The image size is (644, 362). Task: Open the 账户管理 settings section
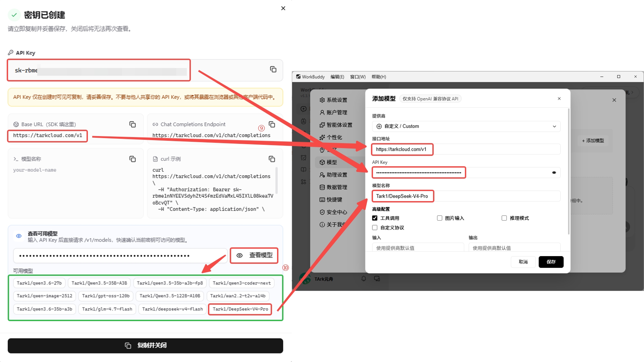click(x=333, y=112)
